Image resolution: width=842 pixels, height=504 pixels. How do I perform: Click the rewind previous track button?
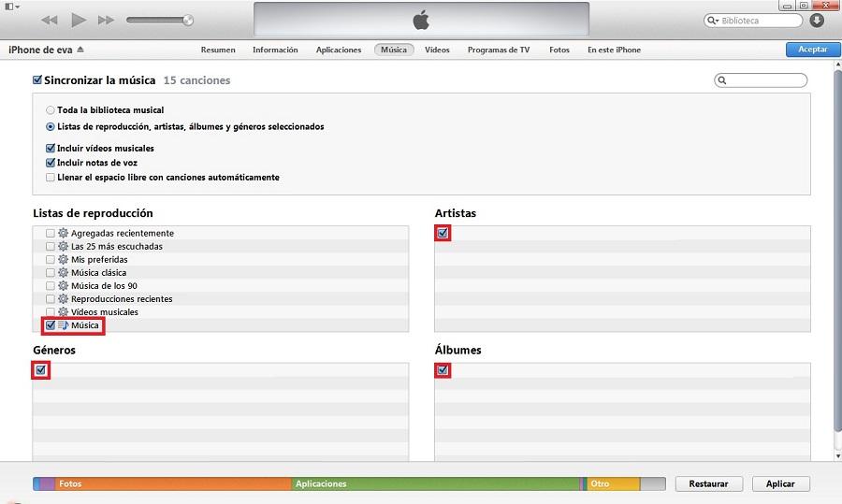tap(50, 20)
